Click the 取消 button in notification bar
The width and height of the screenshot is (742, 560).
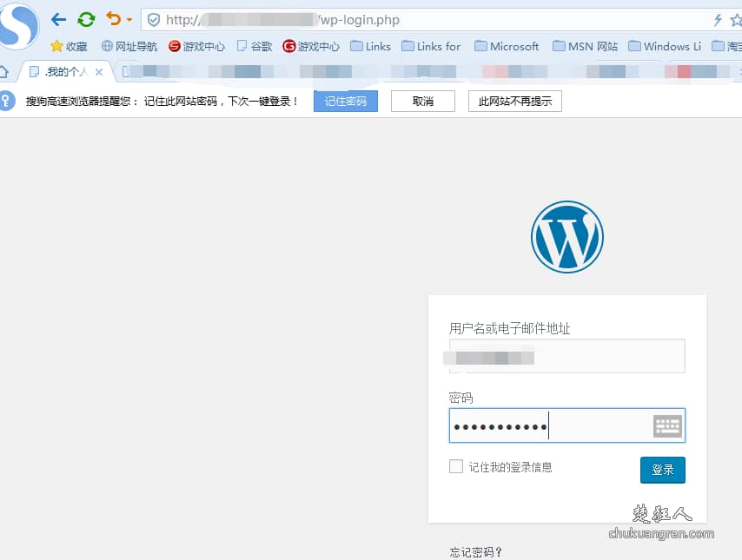(422, 101)
